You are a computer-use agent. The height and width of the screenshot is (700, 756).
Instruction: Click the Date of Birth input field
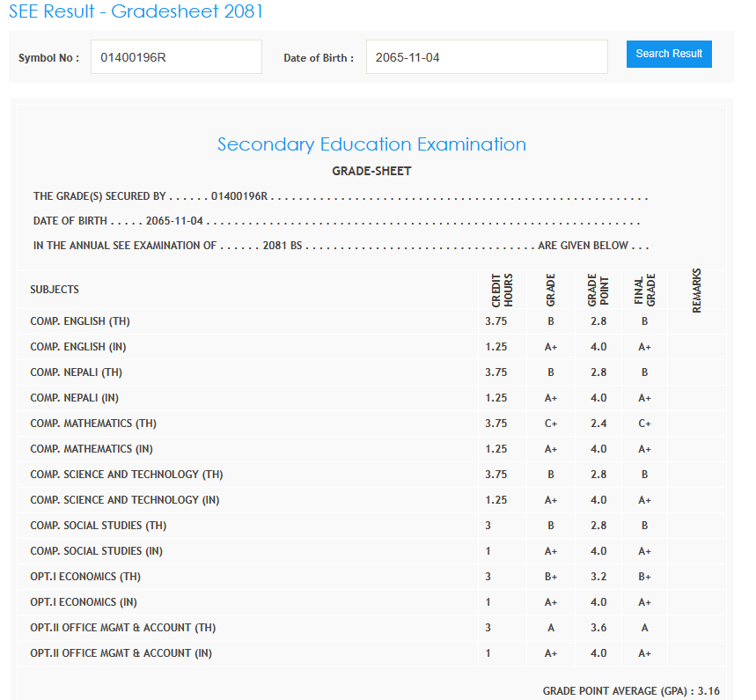(x=486, y=57)
